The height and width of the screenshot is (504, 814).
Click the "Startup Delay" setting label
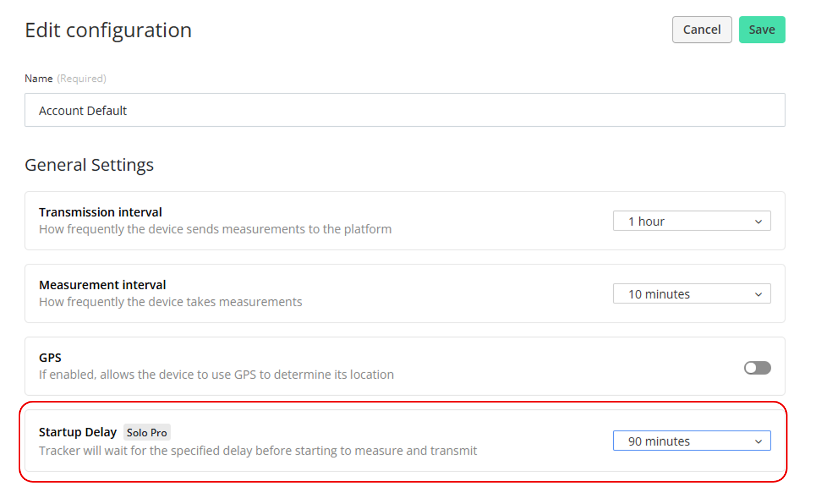tap(78, 432)
